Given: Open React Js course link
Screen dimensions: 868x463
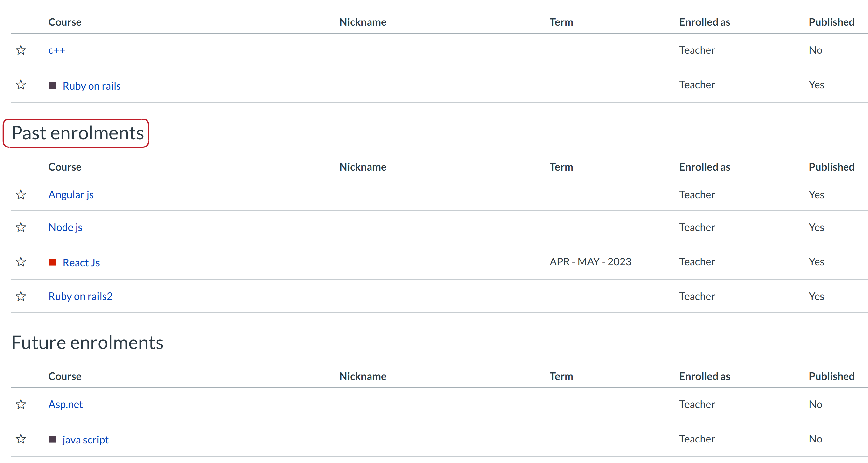Looking at the screenshot, I should (x=81, y=263).
